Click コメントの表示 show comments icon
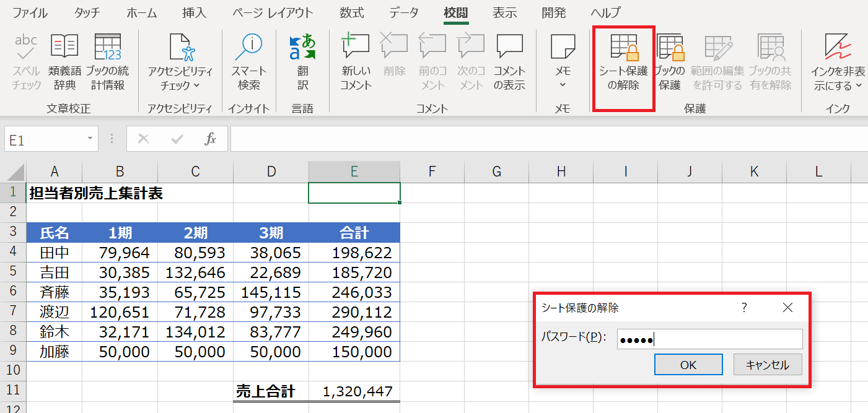Screen dimensions: 868x413 (509, 62)
